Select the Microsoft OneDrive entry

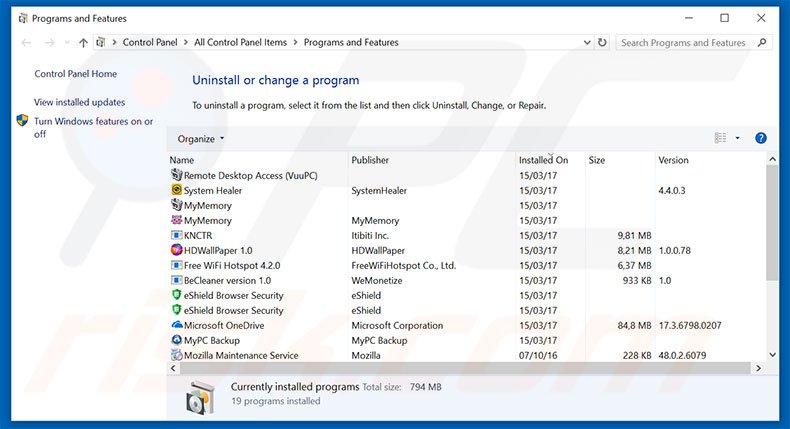tap(224, 326)
